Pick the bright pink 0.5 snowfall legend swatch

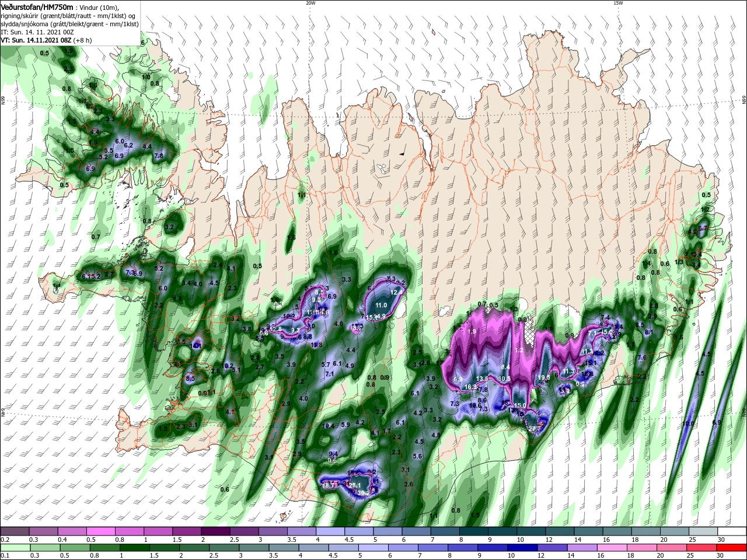100,531
